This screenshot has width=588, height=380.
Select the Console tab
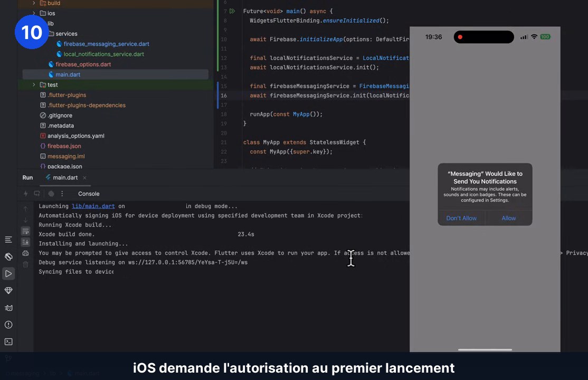click(89, 194)
